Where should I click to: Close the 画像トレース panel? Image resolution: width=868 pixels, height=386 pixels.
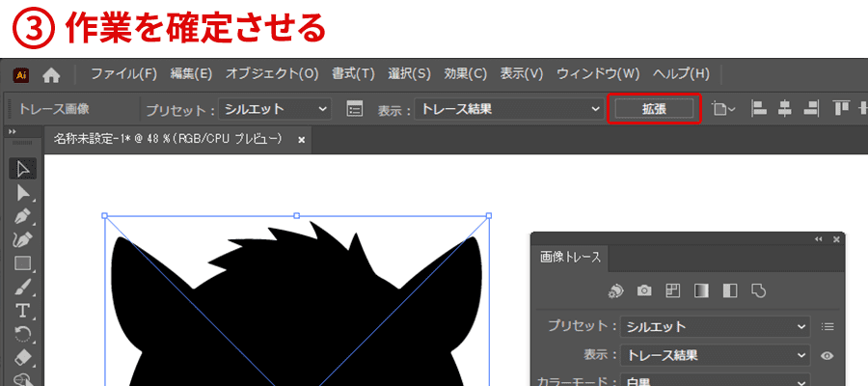click(x=836, y=239)
